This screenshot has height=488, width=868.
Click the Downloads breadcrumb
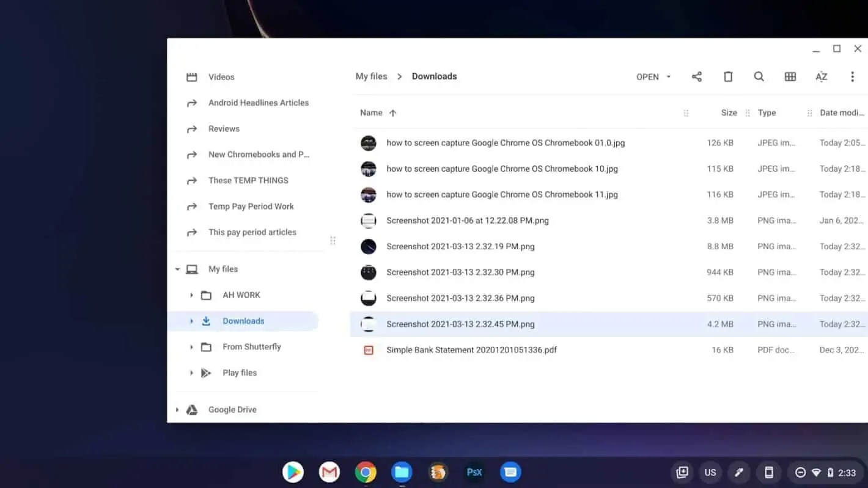click(434, 76)
